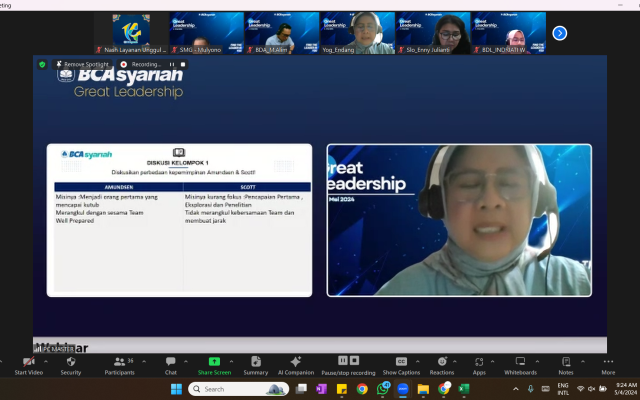This screenshot has height=400, width=640.
Task: Expand the Whiteboards options arrow
Action: tap(537, 362)
